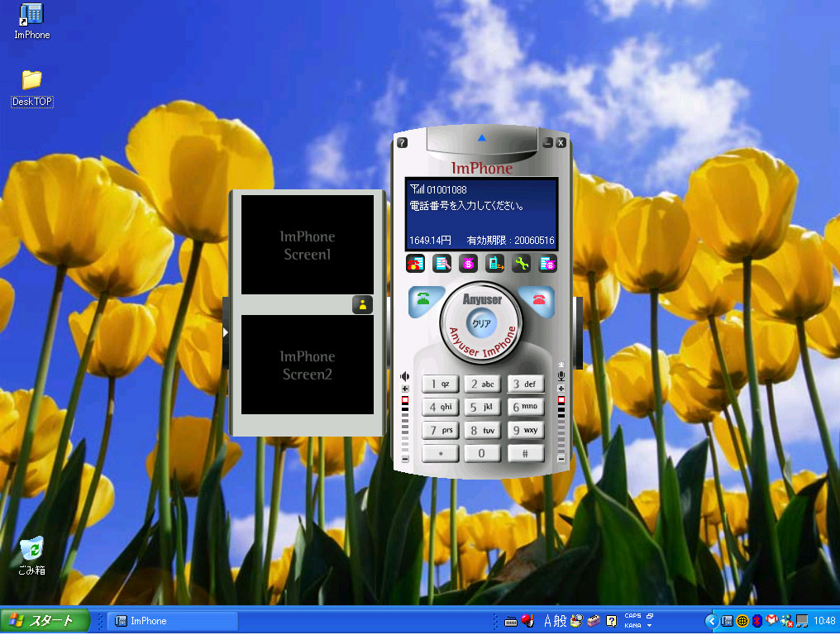Click the expiry text 有効期限：20060516
This screenshot has width=840, height=635.
coord(511,240)
